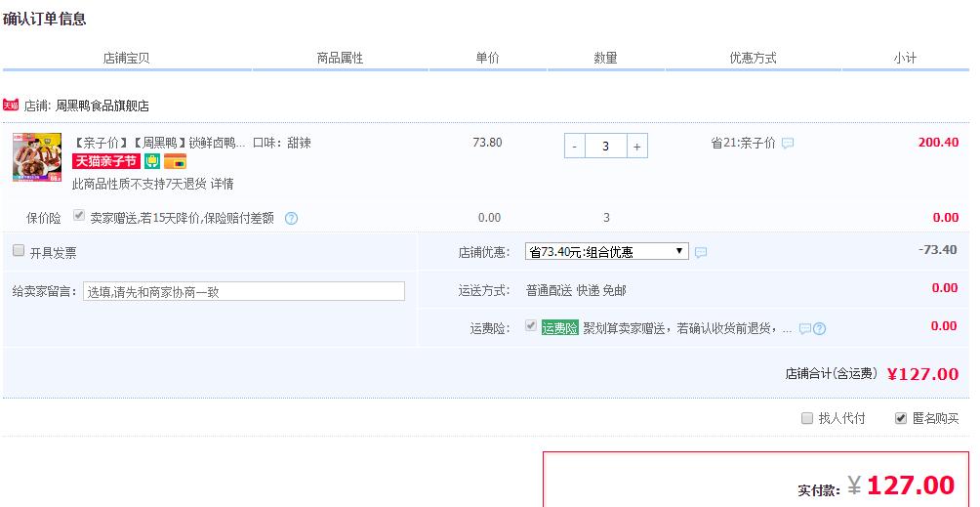The height and width of the screenshot is (507, 980).
Task: Open the 天猫亲子节 promotion badge
Action: coord(106,161)
